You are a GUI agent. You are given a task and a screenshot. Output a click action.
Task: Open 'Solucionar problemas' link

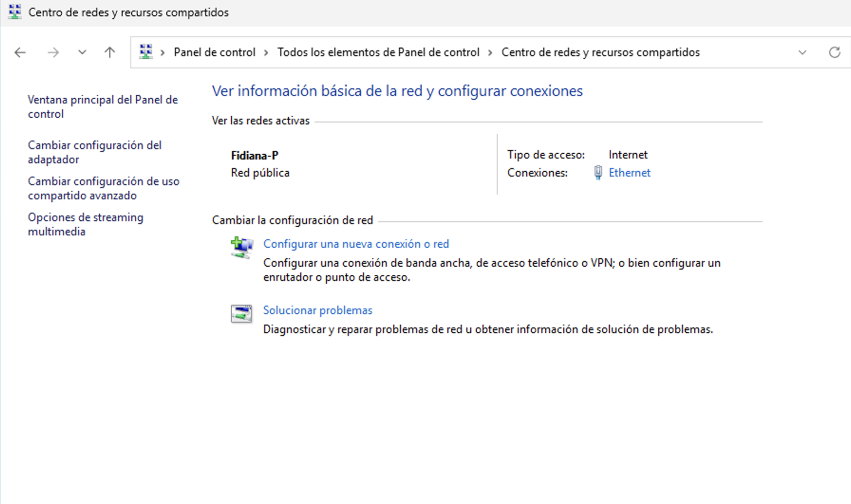[318, 310]
